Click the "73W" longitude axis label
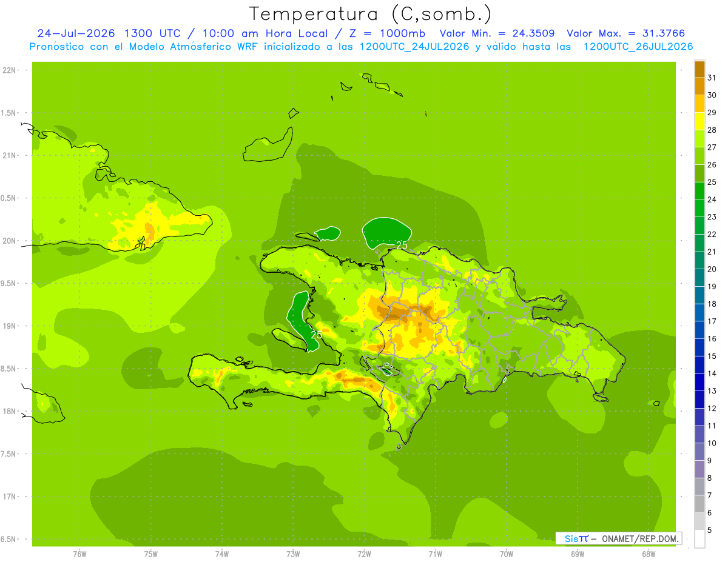 tap(293, 554)
